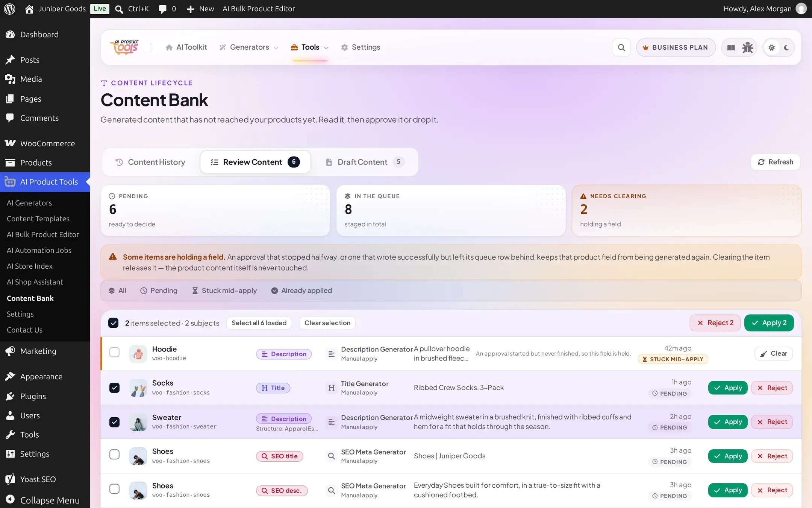Open Juniper Goods home icon
The height and width of the screenshot is (508, 812).
pos(29,9)
